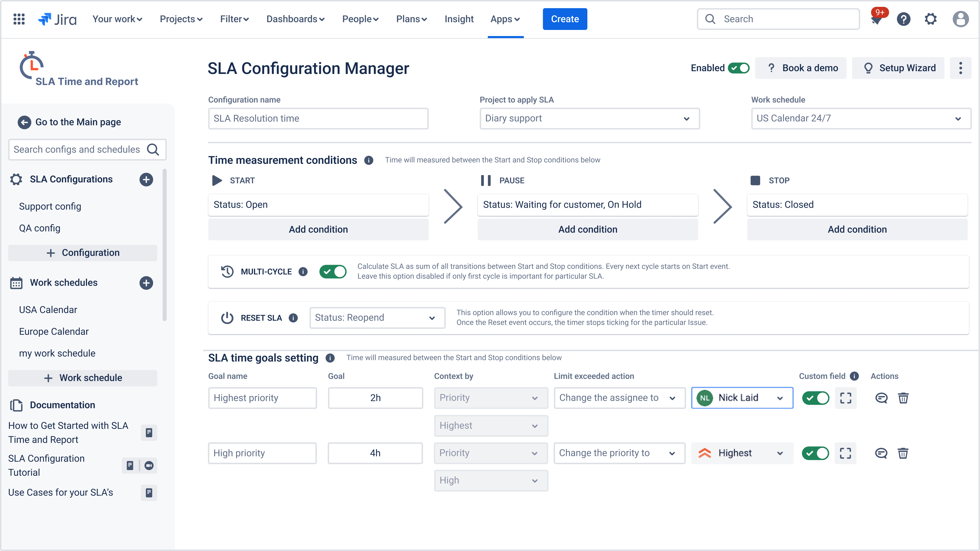Open the Project to apply SLA dropdown
Viewport: 980px width, 551px height.
(589, 119)
